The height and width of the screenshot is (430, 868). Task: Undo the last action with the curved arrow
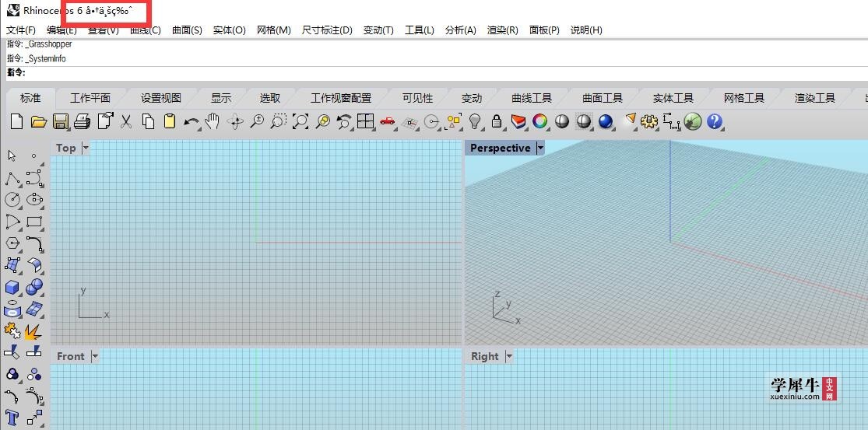click(x=192, y=121)
